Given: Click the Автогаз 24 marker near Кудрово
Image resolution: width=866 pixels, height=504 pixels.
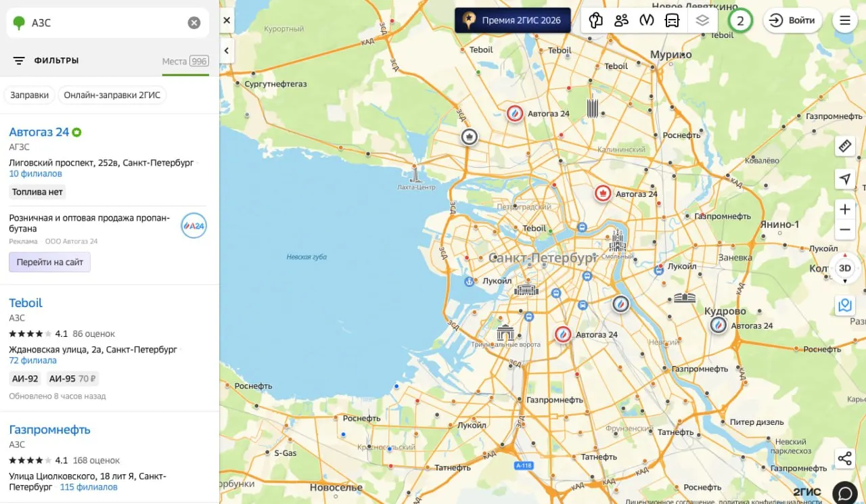Looking at the screenshot, I should pos(719,325).
